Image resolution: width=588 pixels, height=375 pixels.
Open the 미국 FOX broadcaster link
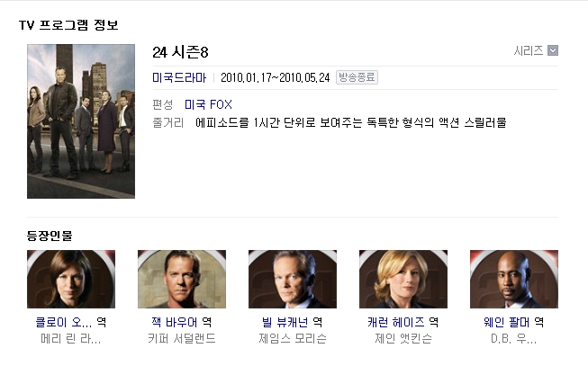tap(209, 104)
